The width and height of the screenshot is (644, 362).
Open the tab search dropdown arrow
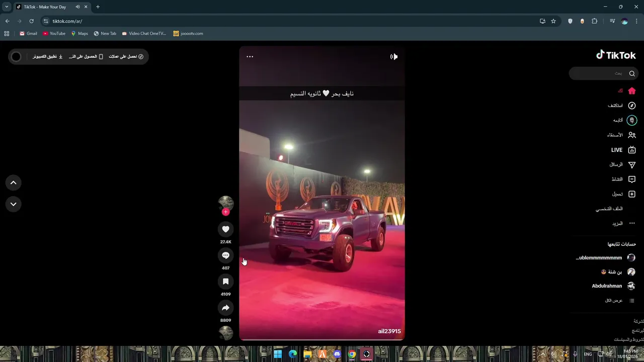pyautogui.click(x=7, y=7)
